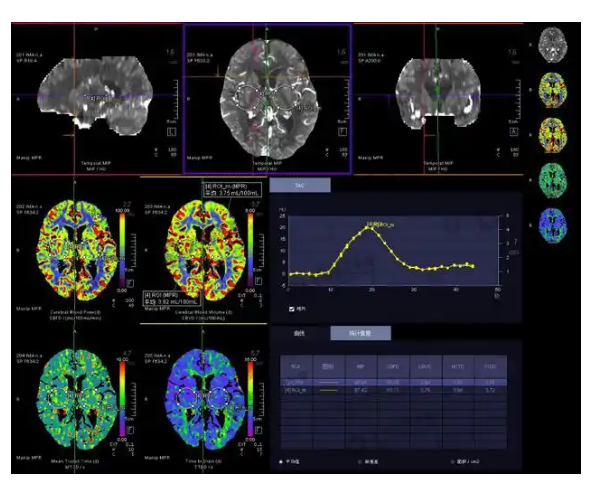Screen dimensions: 591x491
Task: Click the F orientation box in top axial view
Action: tap(342, 132)
